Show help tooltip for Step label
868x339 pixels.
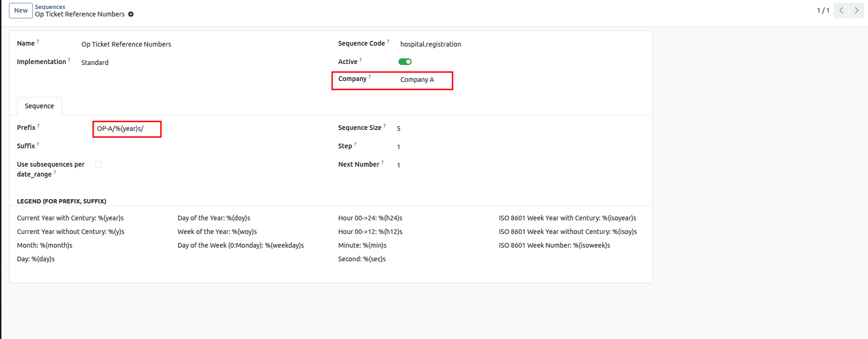pos(355,144)
